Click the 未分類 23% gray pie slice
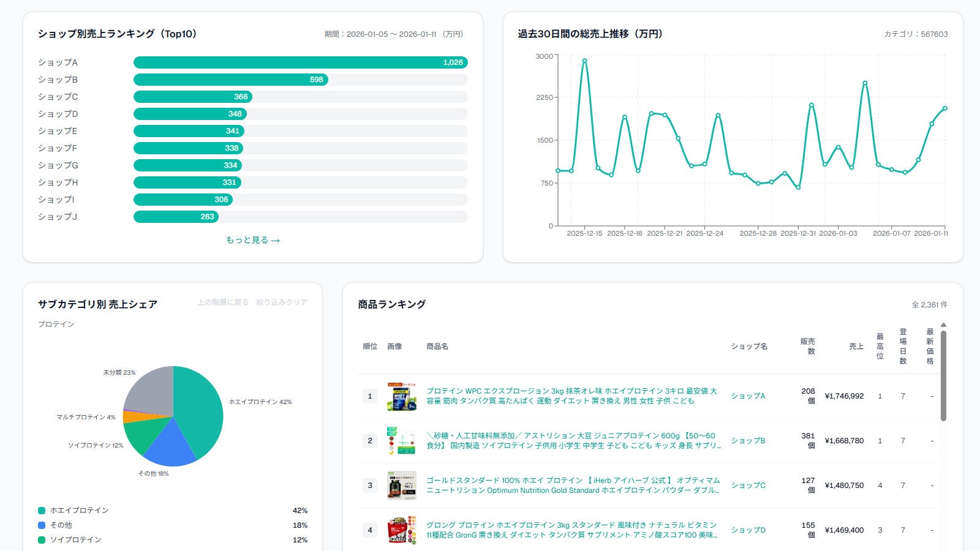 click(x=150, y=389)
